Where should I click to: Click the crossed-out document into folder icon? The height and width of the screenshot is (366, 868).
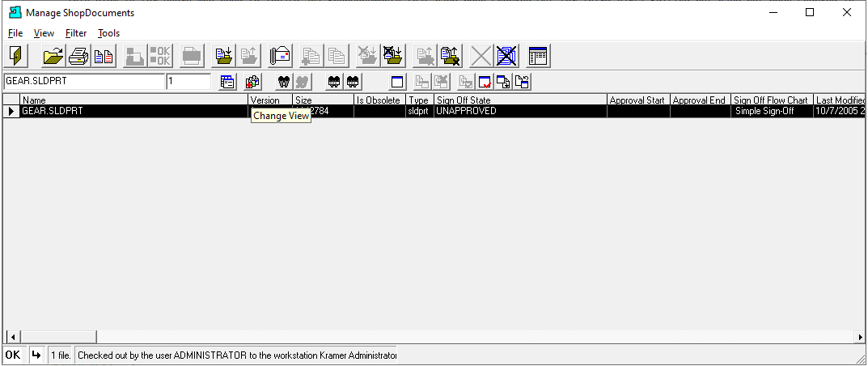click(x=394, y=56)
